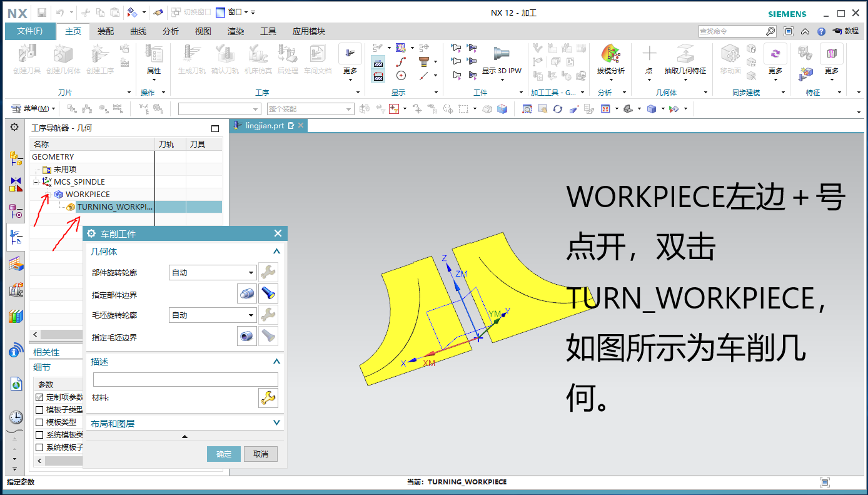Open the 毛坯旋转轮廓 dropdown set to 自动

(213, 315)
